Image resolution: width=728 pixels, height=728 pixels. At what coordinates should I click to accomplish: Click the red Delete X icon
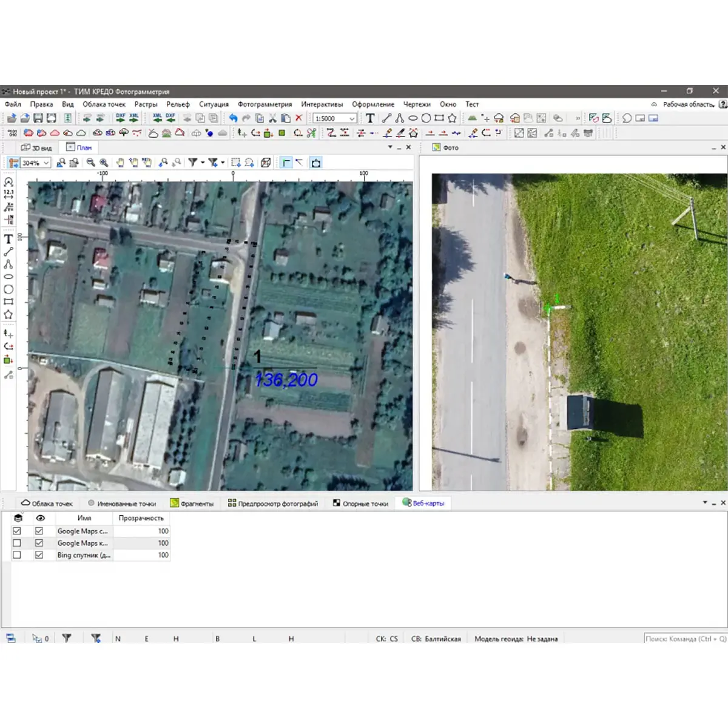(x=298, y=118)
